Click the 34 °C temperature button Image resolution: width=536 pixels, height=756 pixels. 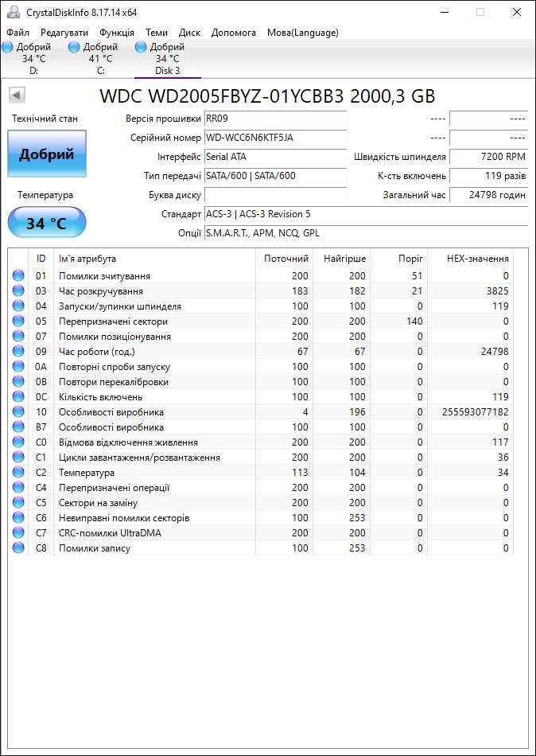(x=47, y=222)
